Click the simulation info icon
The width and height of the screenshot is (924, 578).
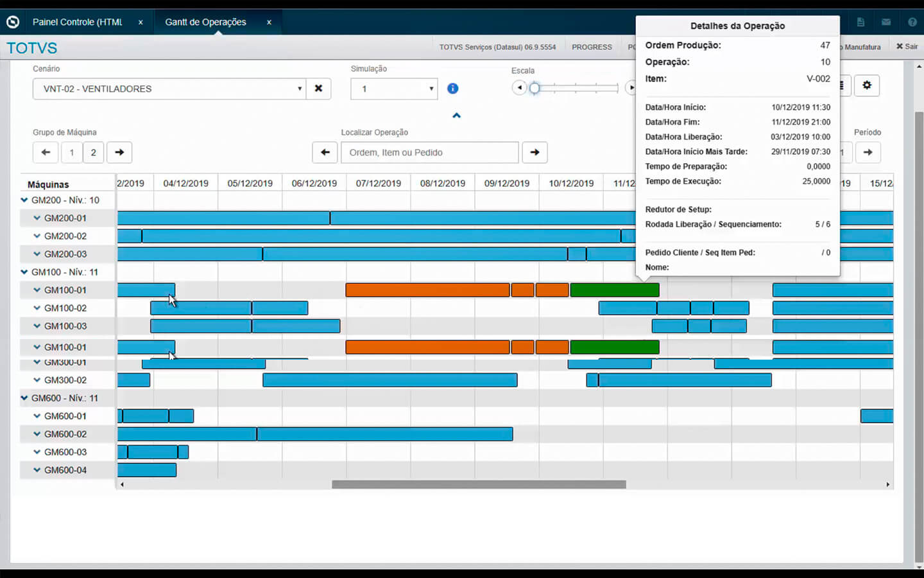tap(452, 89)
